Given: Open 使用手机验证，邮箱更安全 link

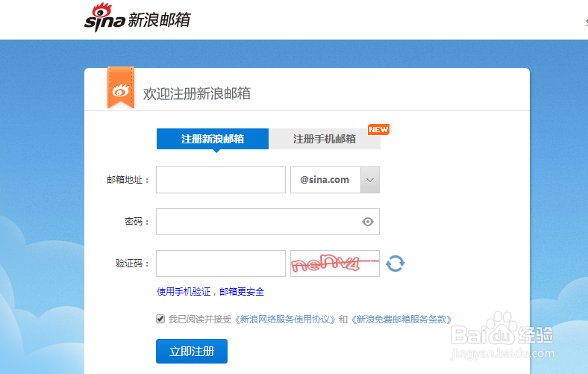Looking at the screenshot, I should [x=210, y=291].
